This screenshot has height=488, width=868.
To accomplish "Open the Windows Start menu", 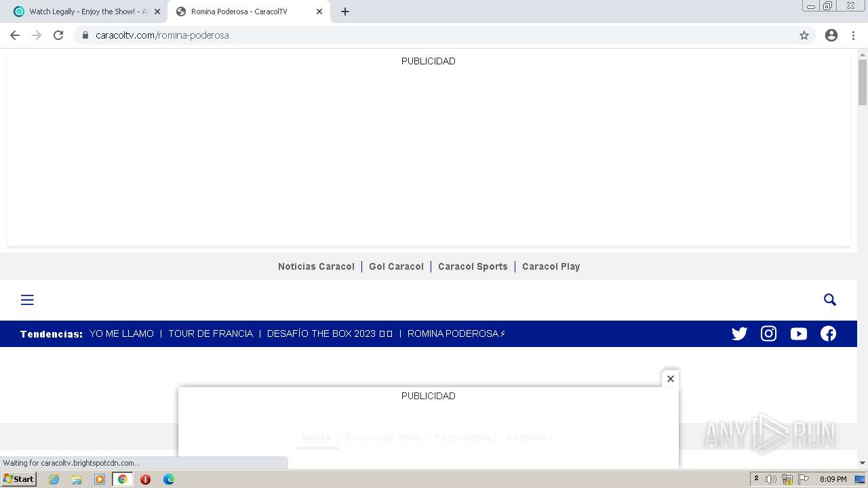I will [x=18, y=479].
